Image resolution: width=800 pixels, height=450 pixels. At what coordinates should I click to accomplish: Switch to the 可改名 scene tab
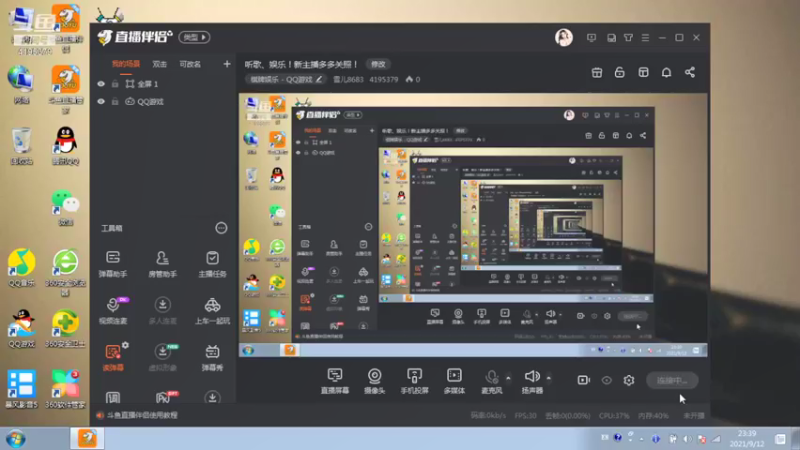point(190,64)
